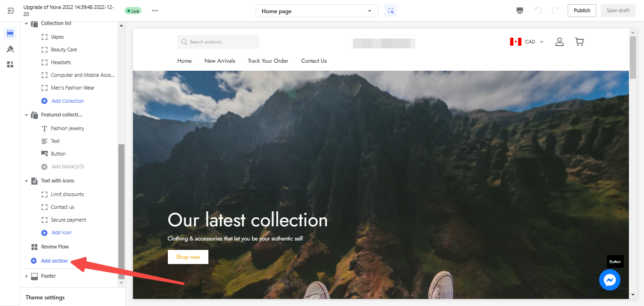
Task: Click the redo arrow icon
Action: (555, 10)
